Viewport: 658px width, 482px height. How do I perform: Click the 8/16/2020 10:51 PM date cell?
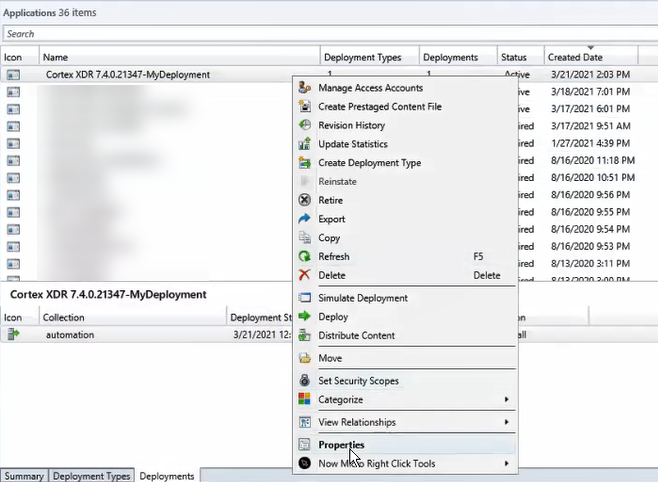[x=593, y=178]
